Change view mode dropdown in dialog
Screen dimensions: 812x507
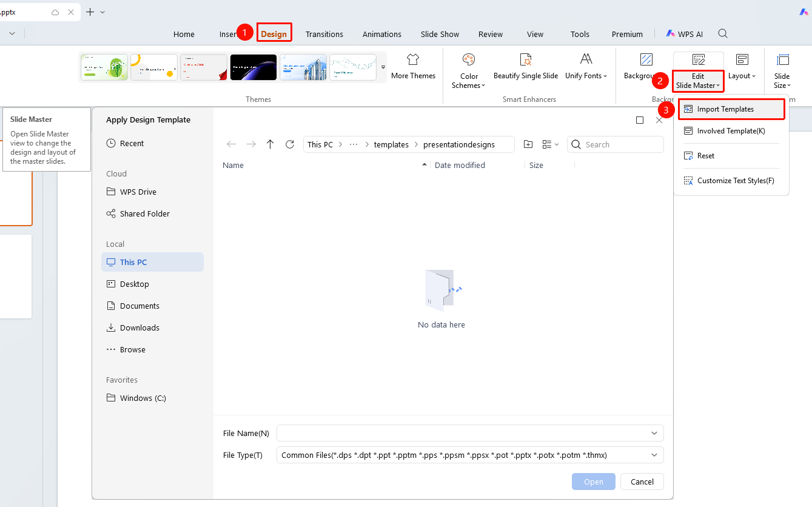pos(551,144)
